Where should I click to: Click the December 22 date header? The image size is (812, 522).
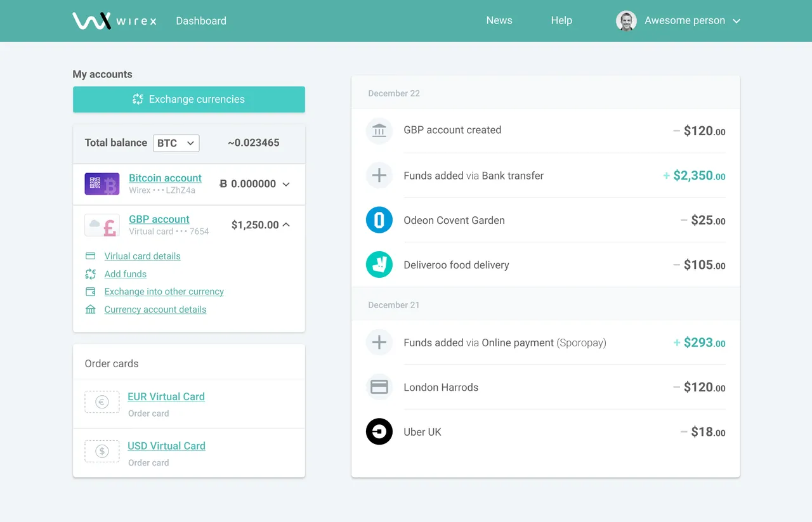(394, 93)
